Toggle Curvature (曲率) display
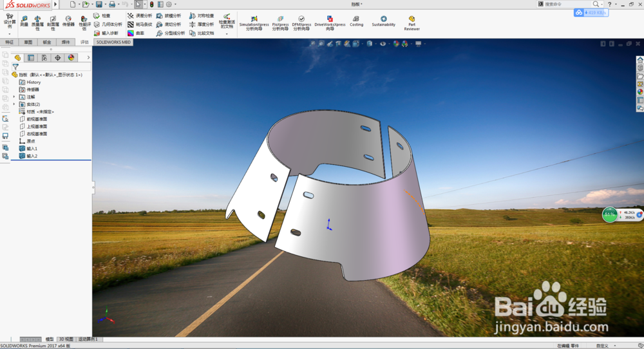The height and width of the screenshot is (349, 644). click(136, 33)
